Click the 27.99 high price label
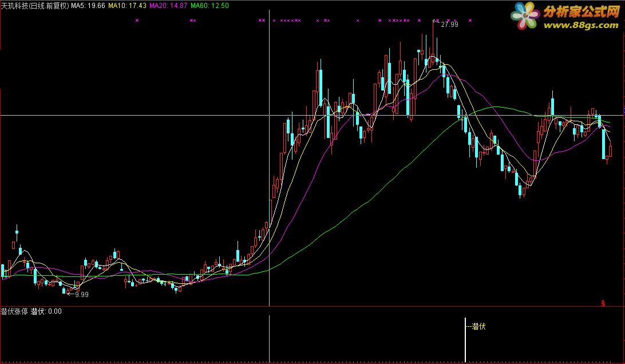Viewport: 625px width, 364px height. pyautogui.click(x=449, y=24)
